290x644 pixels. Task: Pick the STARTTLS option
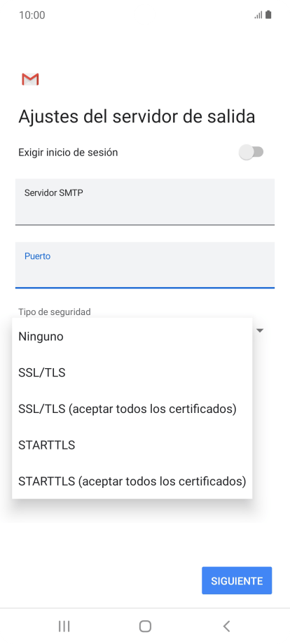[132, 445]
